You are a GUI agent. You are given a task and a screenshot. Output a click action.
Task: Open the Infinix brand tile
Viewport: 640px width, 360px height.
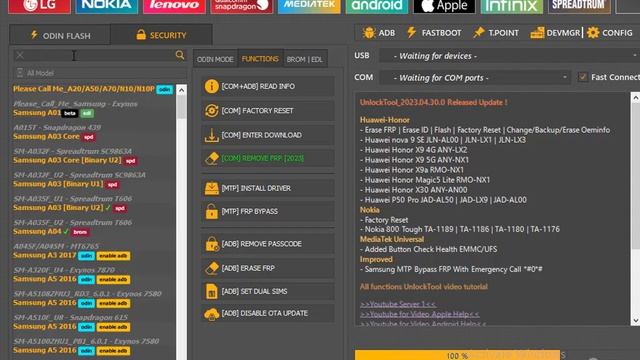click(x=511, y=6)
